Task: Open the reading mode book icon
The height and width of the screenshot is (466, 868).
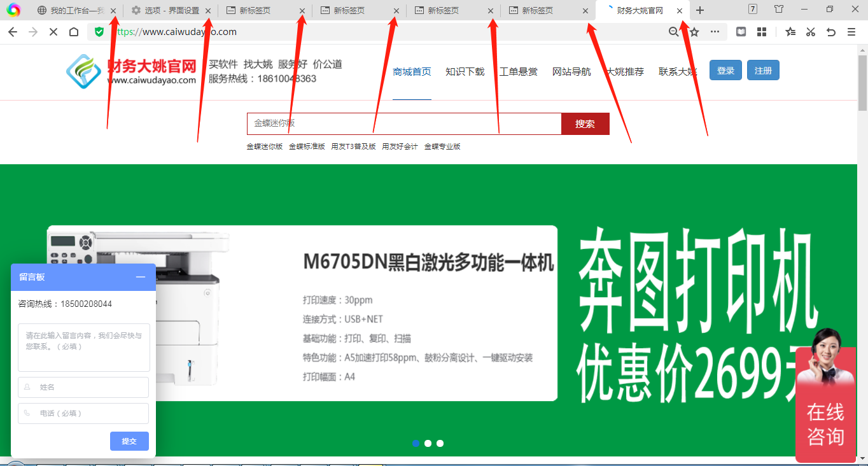Action: coord(741,32)
